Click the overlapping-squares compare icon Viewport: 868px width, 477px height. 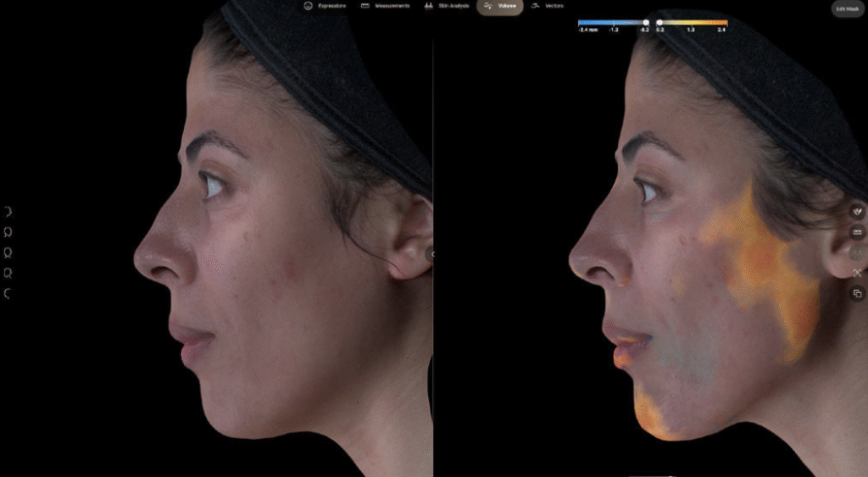tap(858, 293)
